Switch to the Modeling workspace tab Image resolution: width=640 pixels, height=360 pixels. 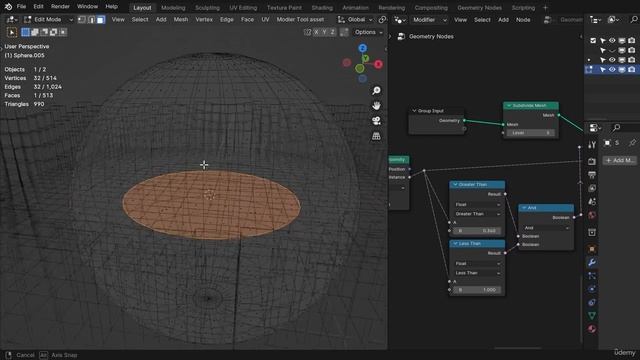click(x=173, y=8)
